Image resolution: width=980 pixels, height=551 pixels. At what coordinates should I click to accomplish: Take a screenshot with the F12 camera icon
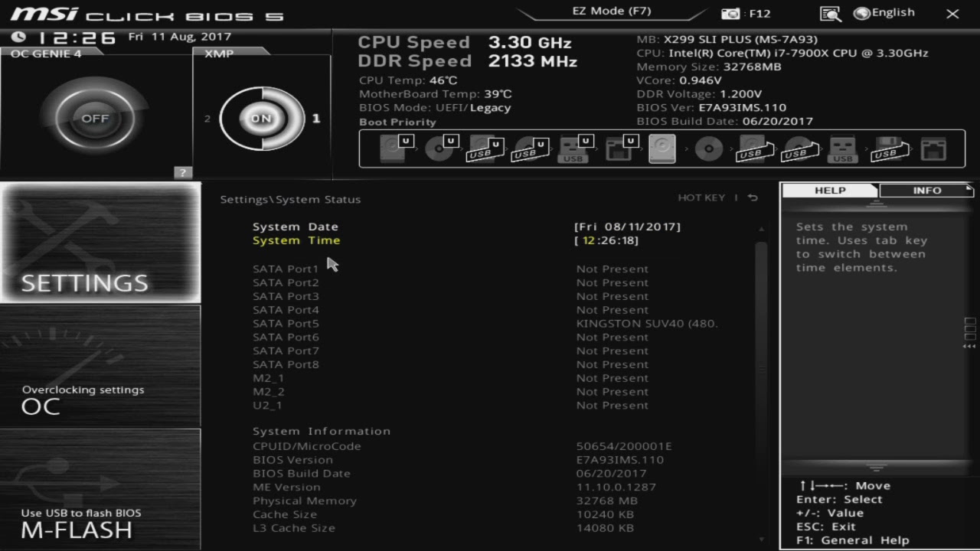[731, 13]
